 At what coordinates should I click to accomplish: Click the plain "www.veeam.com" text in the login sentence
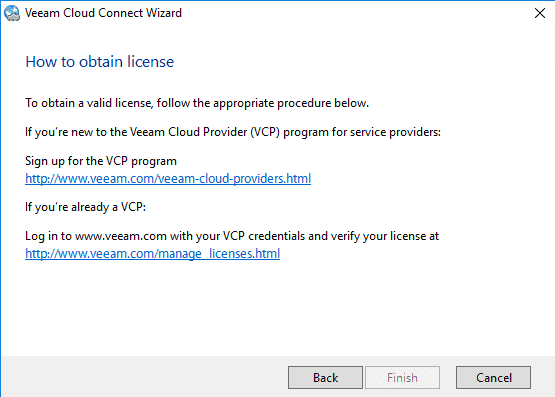coord(121,236)
